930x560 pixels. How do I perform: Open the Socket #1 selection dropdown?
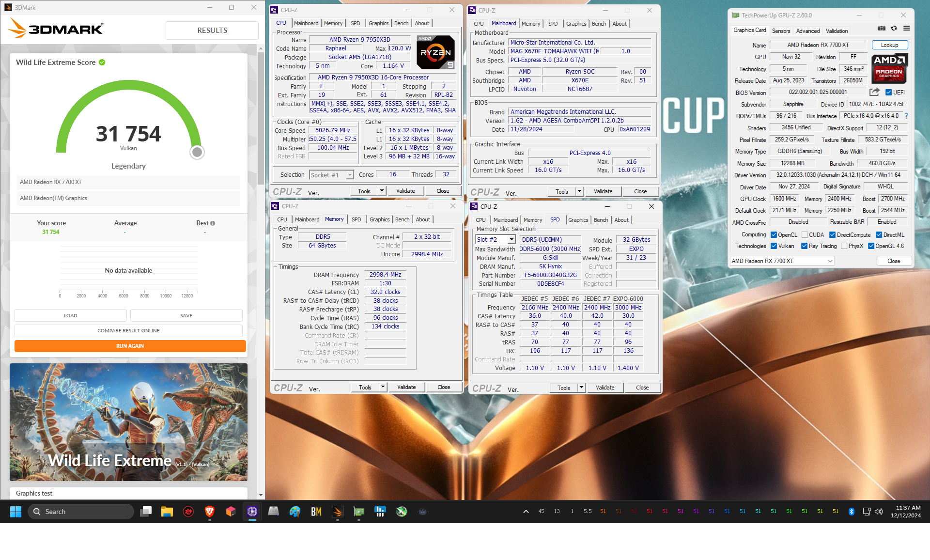331,175
